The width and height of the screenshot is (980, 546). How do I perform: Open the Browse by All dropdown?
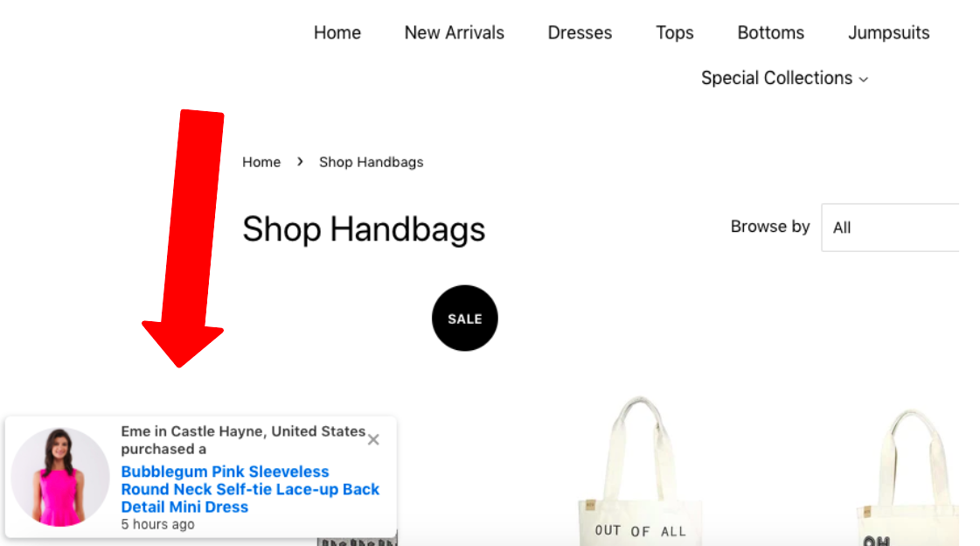890,227
